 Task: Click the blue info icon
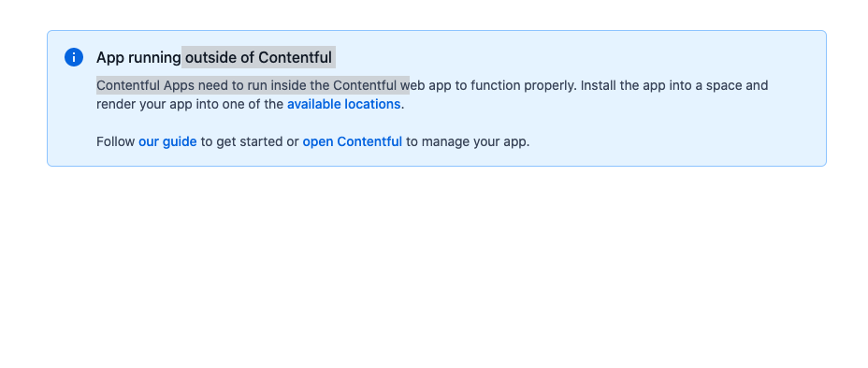[74, 57]
